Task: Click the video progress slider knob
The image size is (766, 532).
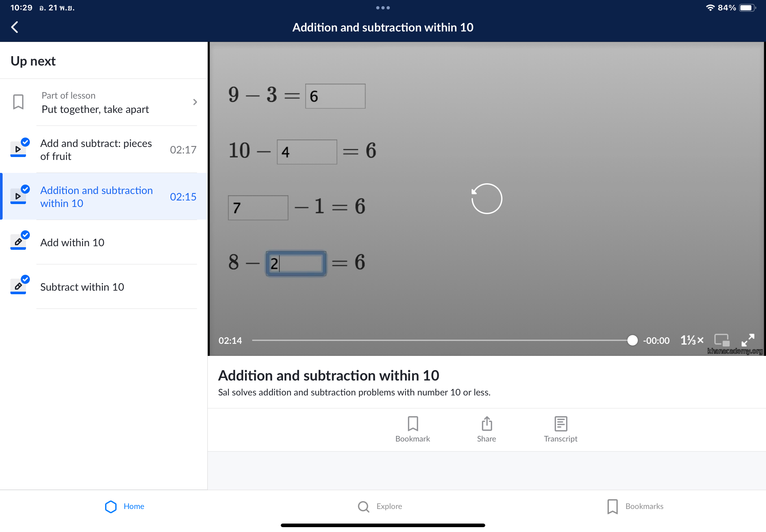Action: click(632, 340)
